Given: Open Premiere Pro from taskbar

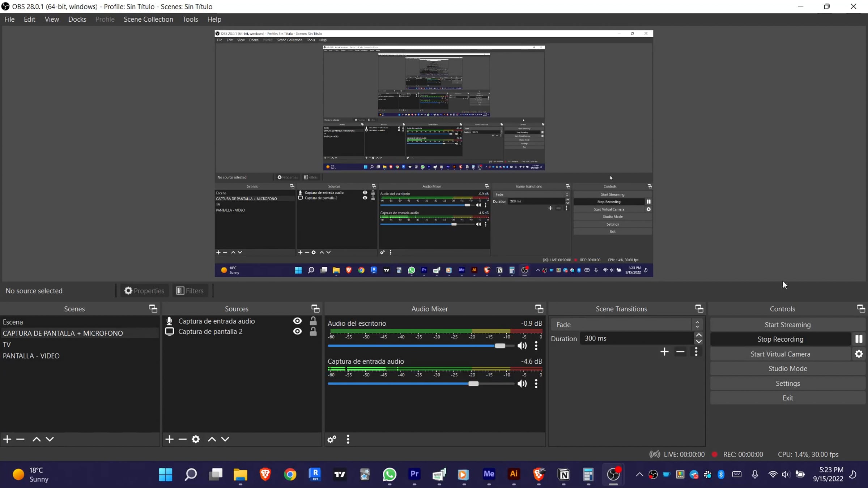Looking at the screenshot, I should click(414, 474).
